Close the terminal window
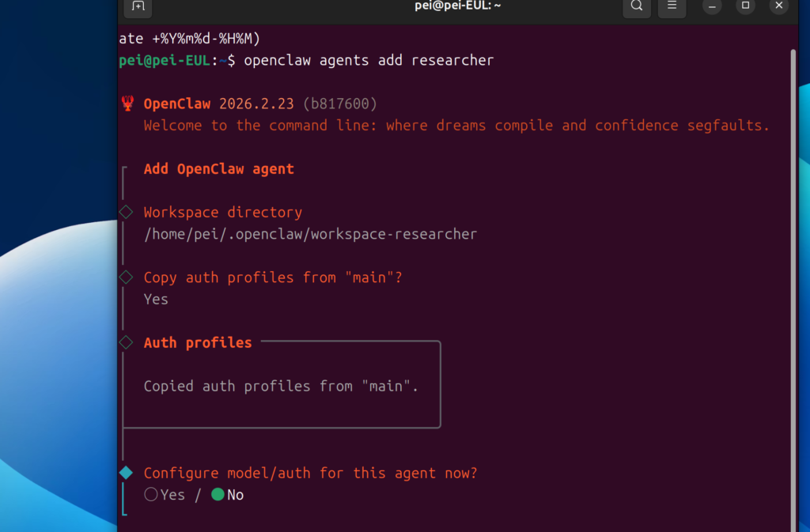 pos(778,6)
